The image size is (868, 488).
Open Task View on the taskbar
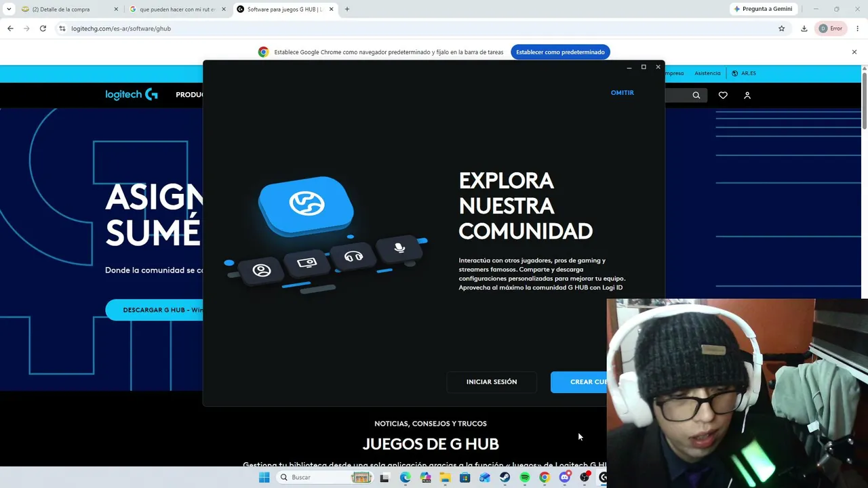pos(384,477)
